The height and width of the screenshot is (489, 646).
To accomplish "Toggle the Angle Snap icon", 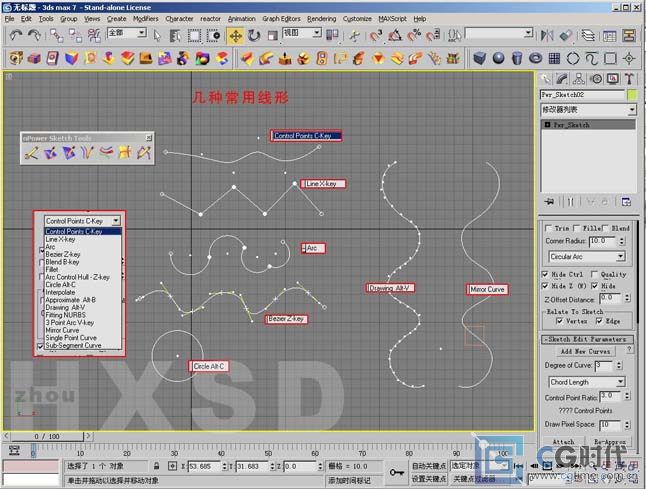I will tap(395, 36).
